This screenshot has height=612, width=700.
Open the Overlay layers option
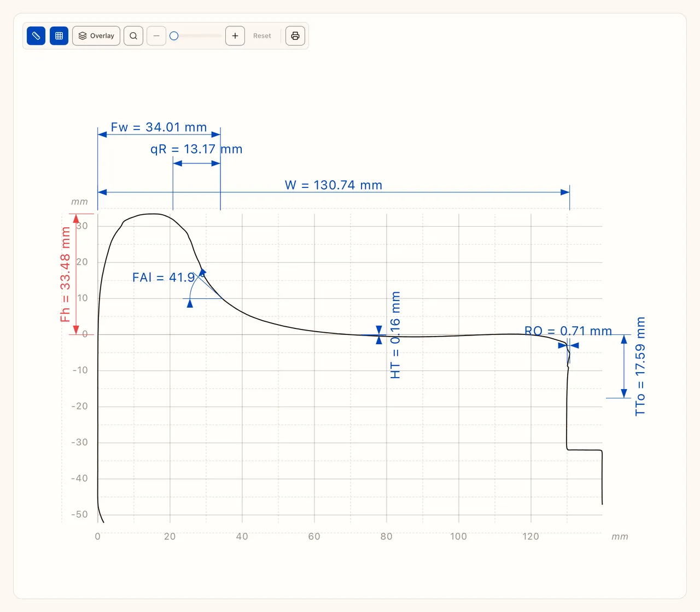[x=96, y=36]
